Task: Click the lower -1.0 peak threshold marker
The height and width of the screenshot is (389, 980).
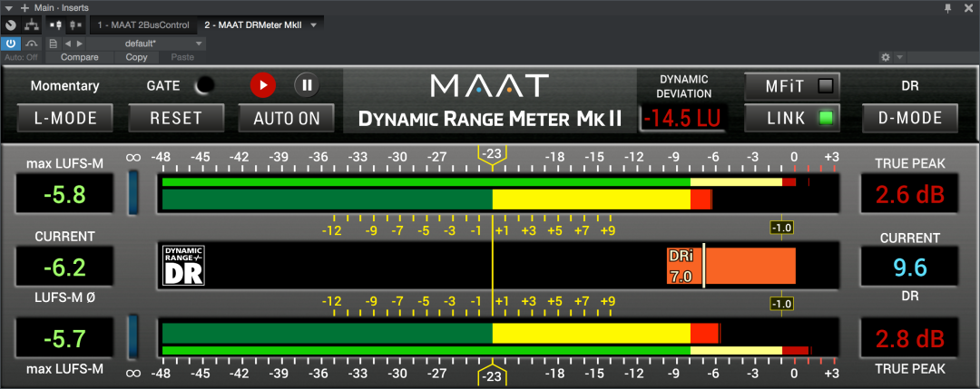Action: tap(782, 304)
